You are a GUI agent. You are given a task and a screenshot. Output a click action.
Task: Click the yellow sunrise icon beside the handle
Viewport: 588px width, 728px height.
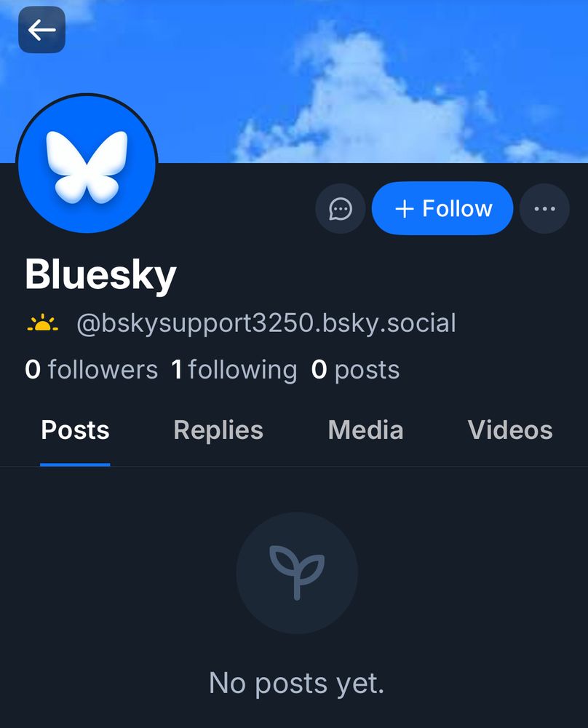click(43, 323)
